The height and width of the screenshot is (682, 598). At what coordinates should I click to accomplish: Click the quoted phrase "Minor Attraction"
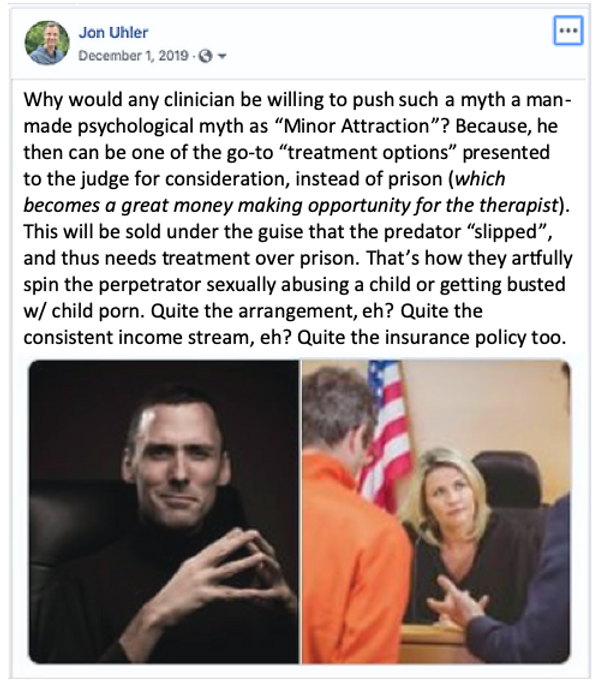(358, 126)
